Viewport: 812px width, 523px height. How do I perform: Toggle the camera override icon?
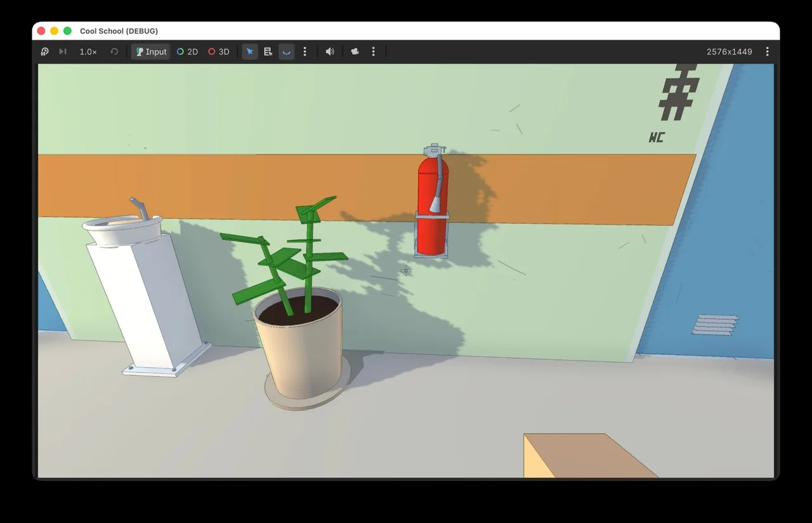click(355, 51)
